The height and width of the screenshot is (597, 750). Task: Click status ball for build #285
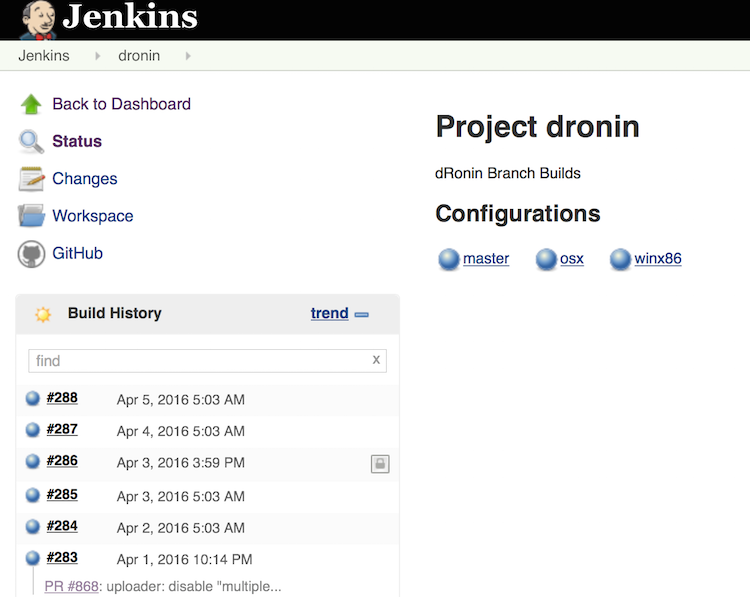(x=33, y=495)
